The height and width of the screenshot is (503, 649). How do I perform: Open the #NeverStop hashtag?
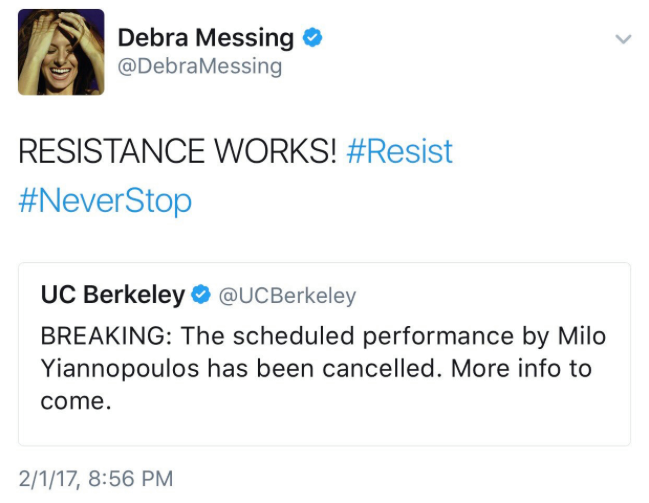(105, 201)
